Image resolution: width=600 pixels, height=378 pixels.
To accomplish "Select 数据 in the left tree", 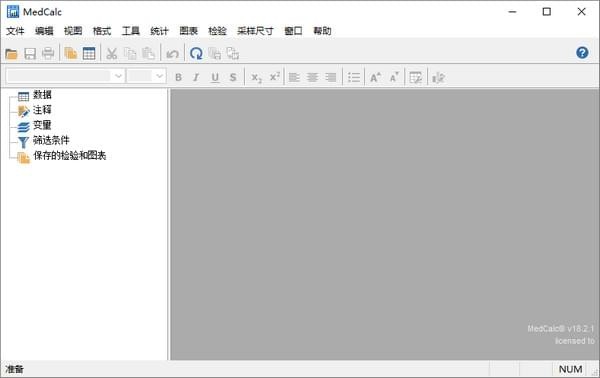I will (x=42, y=94).
